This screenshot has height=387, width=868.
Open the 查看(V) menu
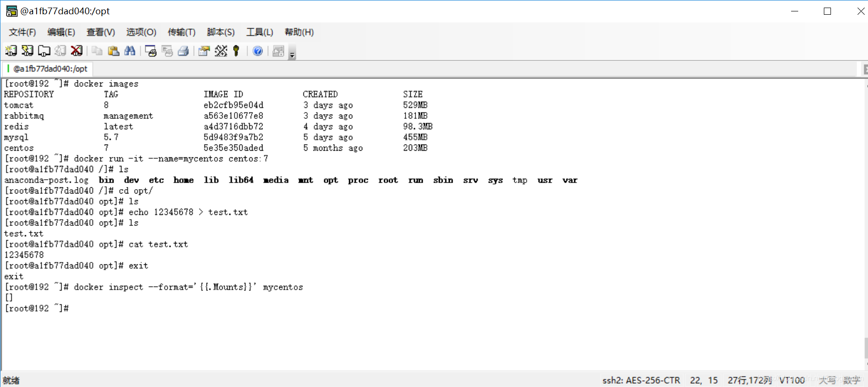pyautogui.click(x=101, y=32)
